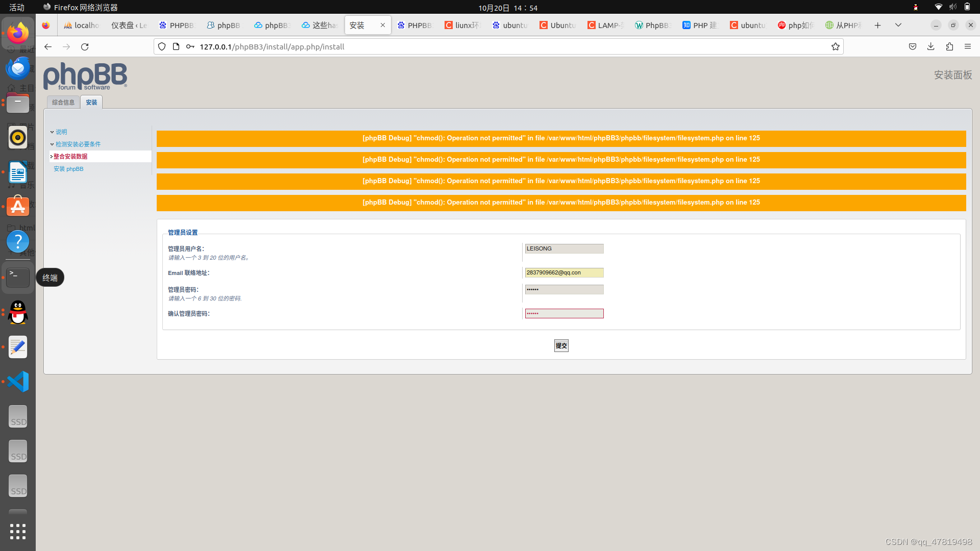Click the 提交 submit button
980x551 pixels.
tap(561, 345)
